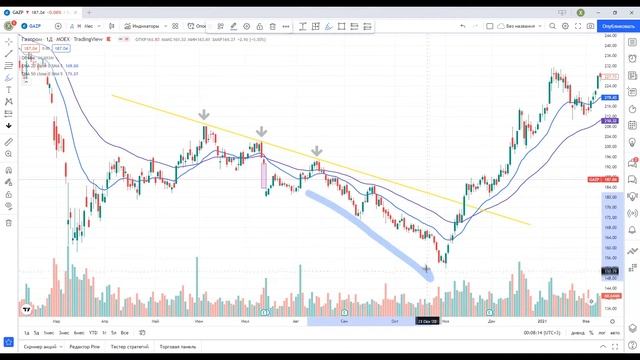640x360 pixels.
Task: Toggle lock all drawing tools
Action: pos(9,194)
